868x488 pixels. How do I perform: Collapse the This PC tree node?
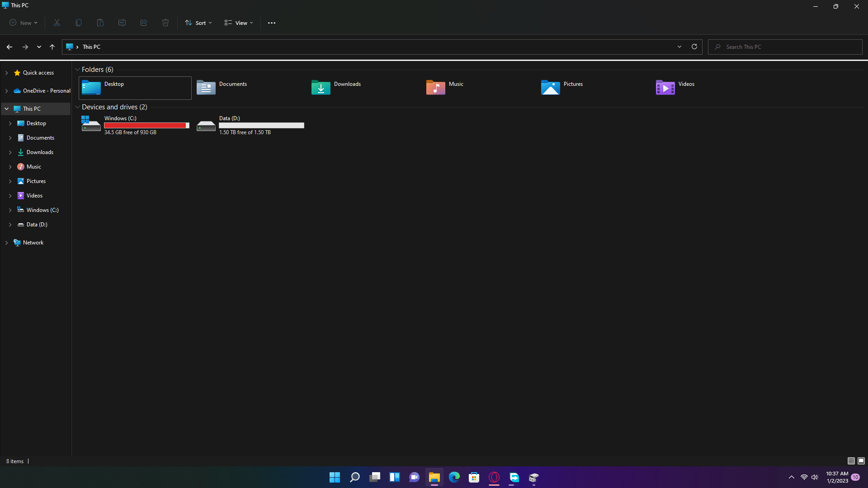[x=7, y=109]
